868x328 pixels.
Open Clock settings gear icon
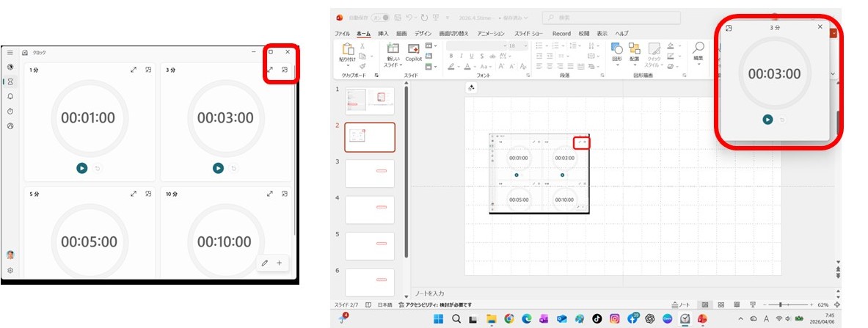[10, 271]
